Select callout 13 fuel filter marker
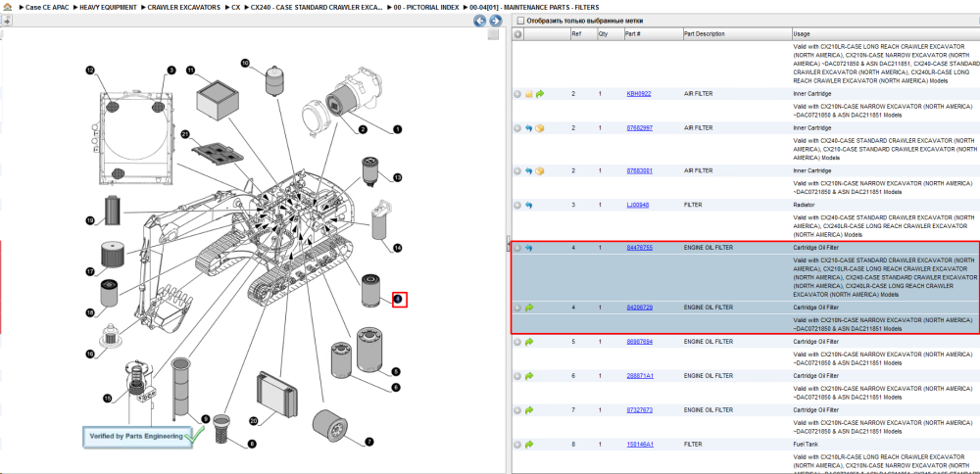 coord(397,178)
